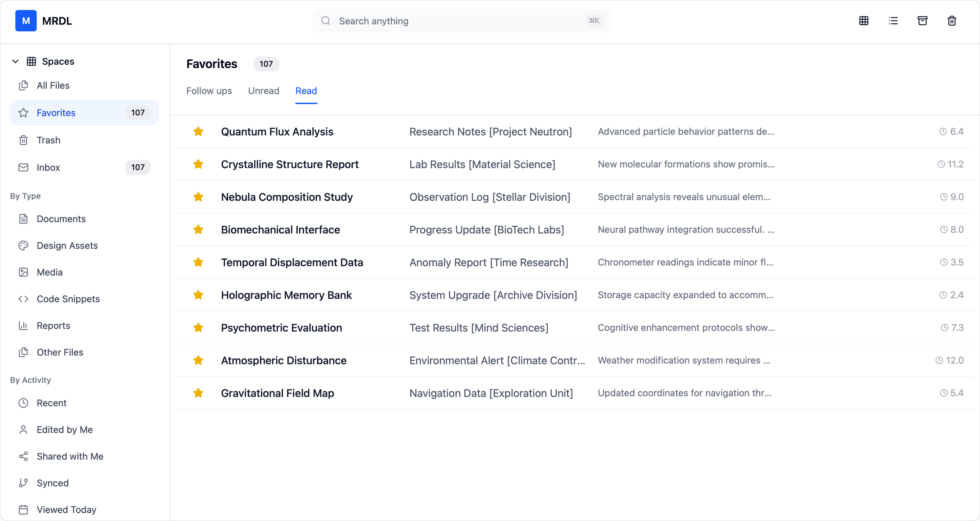Click the trash icon in top-right header
980x521 pixels.
coord(952,21)
